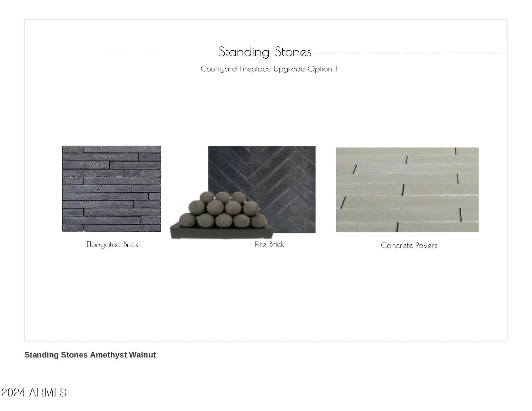Click the "Standing Stones Amethyst Walnut" bold caption
532x411 pixels.
90,355
